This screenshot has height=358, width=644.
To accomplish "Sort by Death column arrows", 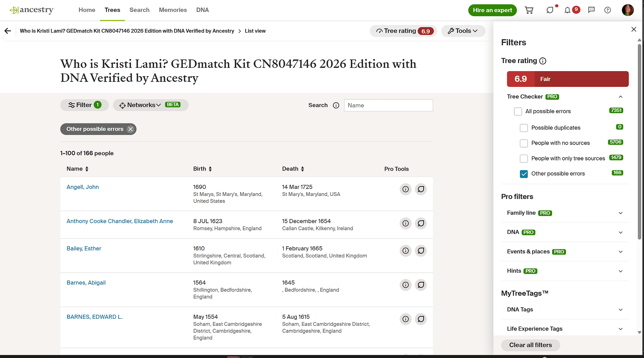I will pyautogui.click(x=303, y=169).
